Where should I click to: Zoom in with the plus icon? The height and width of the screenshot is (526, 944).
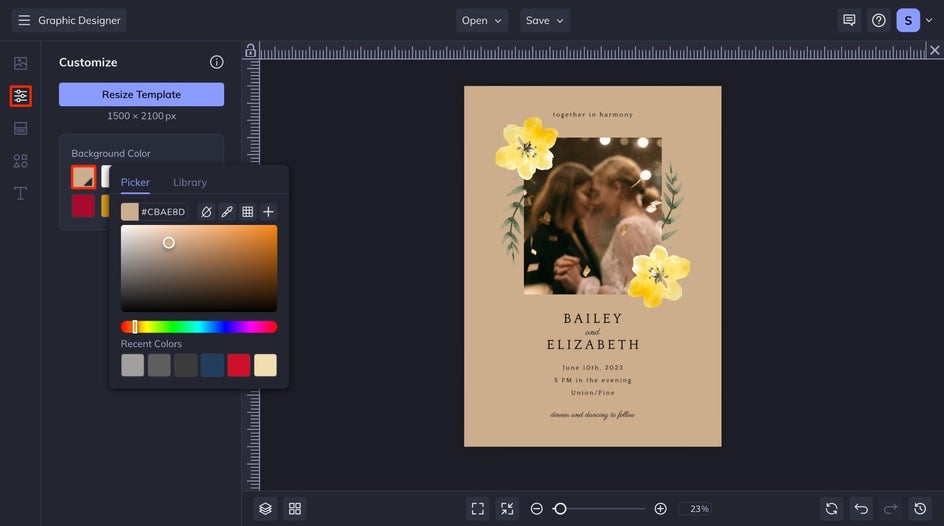[660, 509]
